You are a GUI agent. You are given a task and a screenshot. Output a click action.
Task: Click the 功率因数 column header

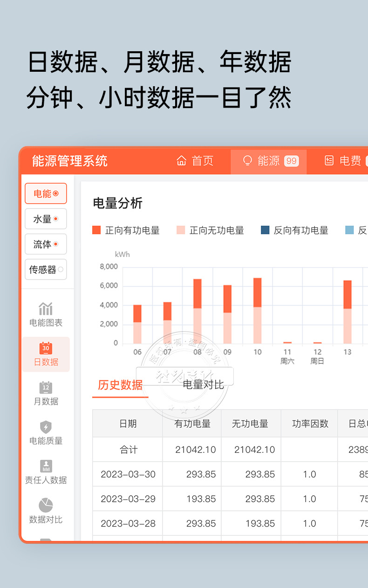point(310,424)
